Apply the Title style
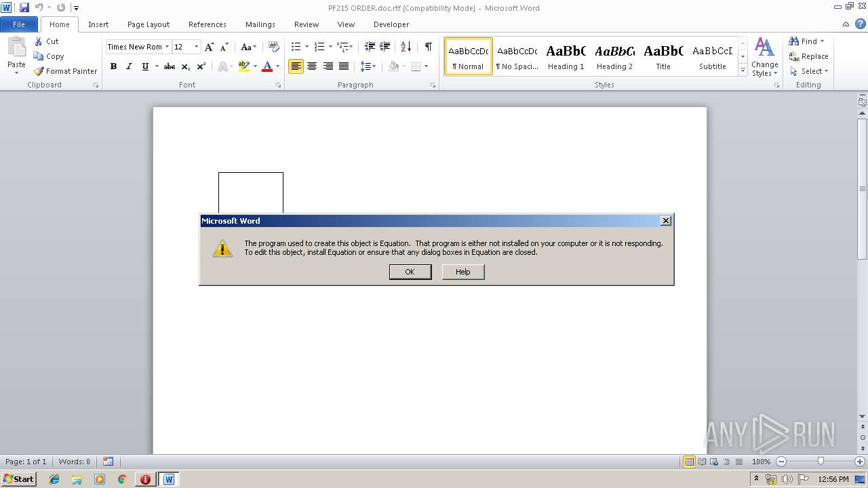868x488 pixels. [x=663, y=56]
